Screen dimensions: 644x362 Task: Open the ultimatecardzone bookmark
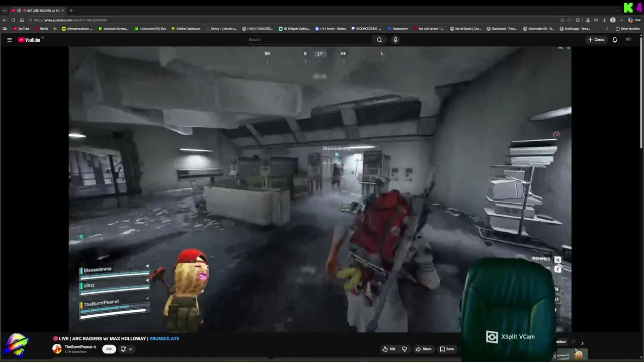tap(77, 29)
